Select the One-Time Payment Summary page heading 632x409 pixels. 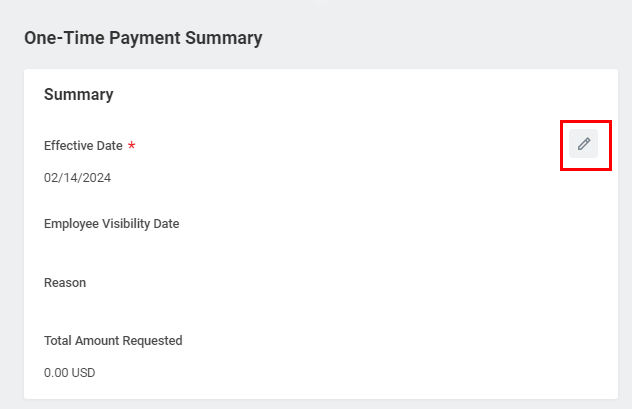(x=143, y=38)
